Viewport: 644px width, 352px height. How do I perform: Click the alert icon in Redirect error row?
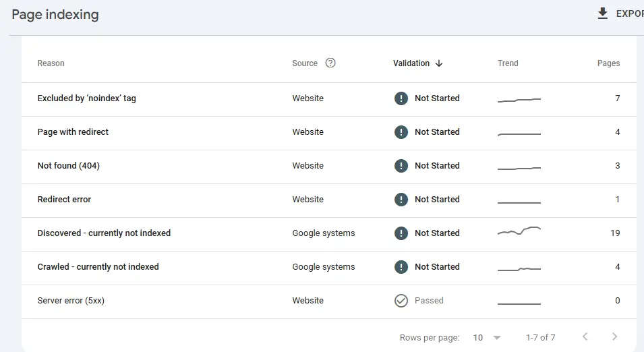tap(401, 199)
